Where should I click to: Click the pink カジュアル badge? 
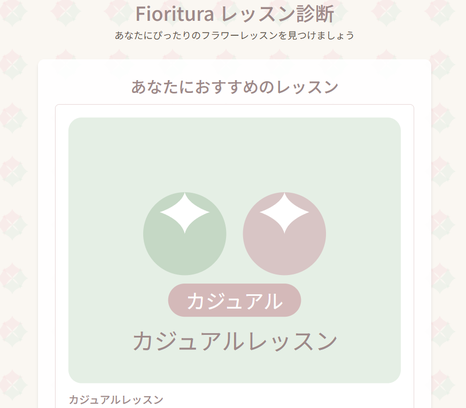234,301
